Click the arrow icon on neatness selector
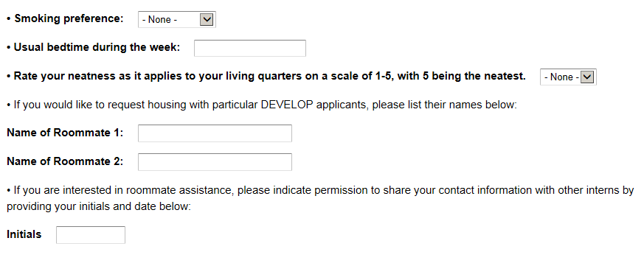Viewport: 644px width, 266px height. point(587,77)
